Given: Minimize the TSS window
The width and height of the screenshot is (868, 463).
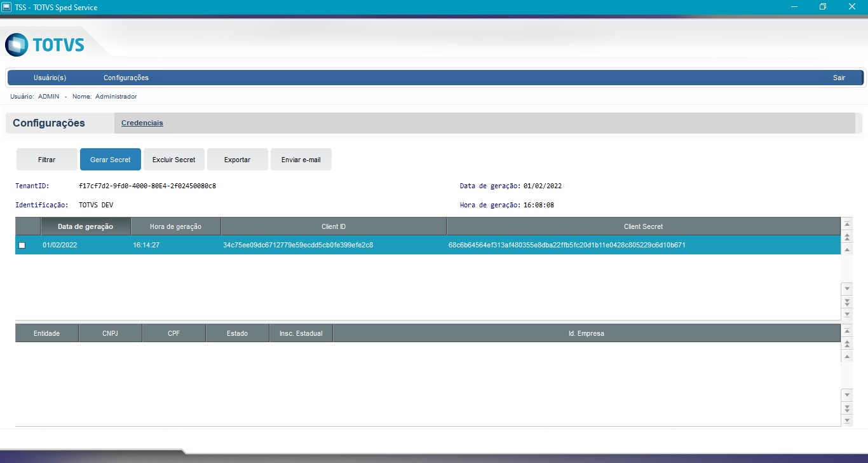Looking at the screenshot, I should (794, 7).
